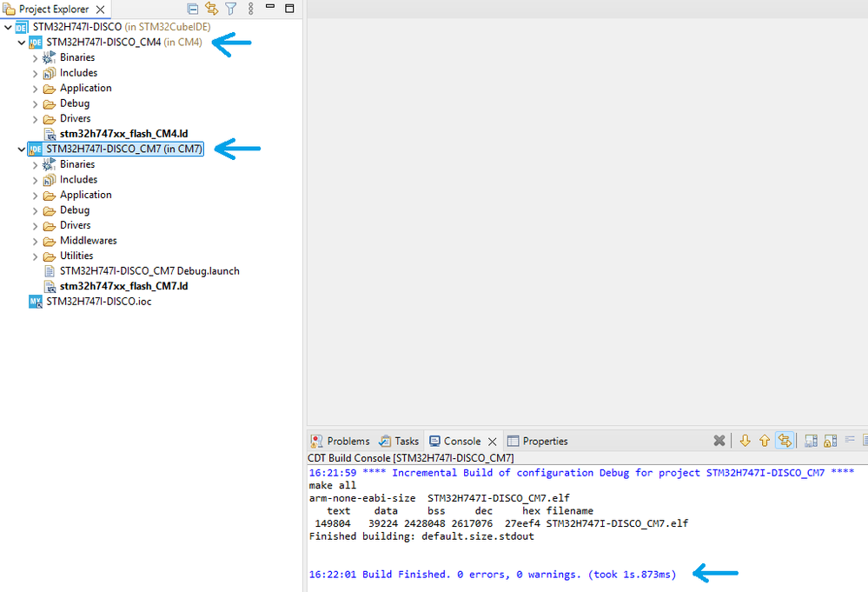Switch to the Tasks tab
The width and height of the screenshot is (868, 592).
pos(399,441)
